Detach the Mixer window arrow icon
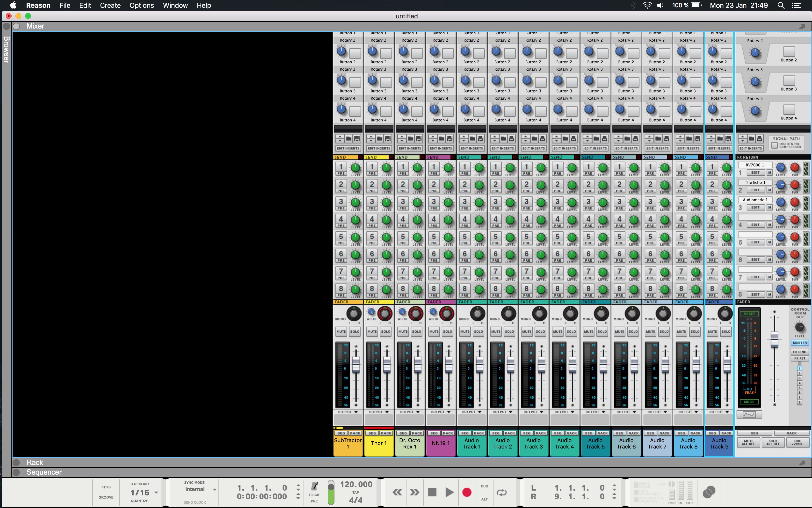 pos(802,26)
